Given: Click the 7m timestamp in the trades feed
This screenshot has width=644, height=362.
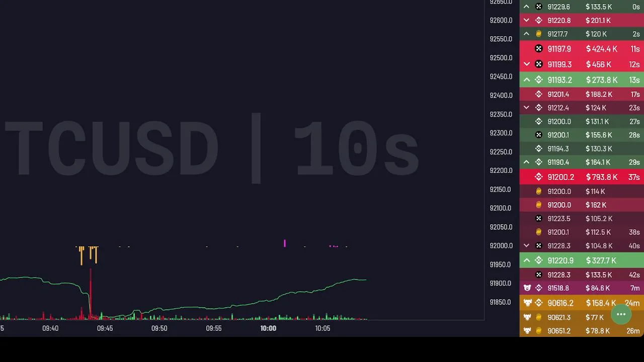Looking at the screenshot, I should [x=635, y=288].
